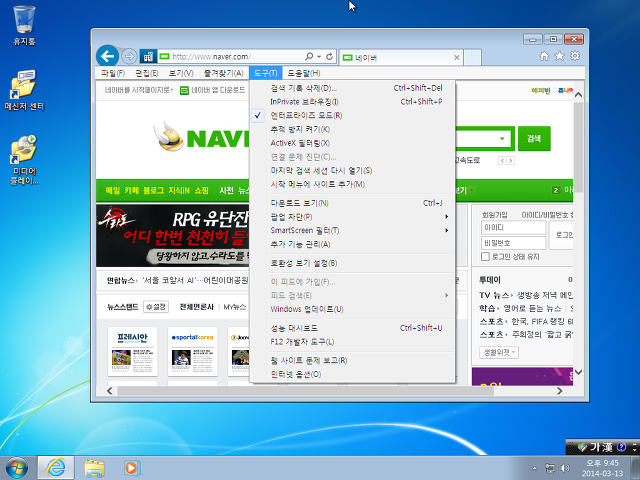This screenshot has height=480, width=640.
Task: Select 다운로드 보기(N) menu item
Action: click(x=352, y=203)
